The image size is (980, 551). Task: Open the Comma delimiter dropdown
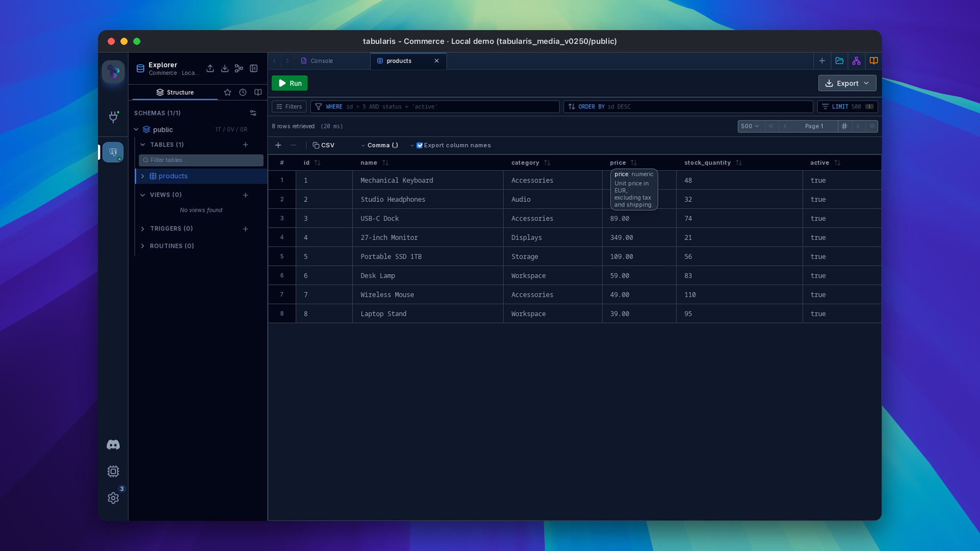point(390,145)
